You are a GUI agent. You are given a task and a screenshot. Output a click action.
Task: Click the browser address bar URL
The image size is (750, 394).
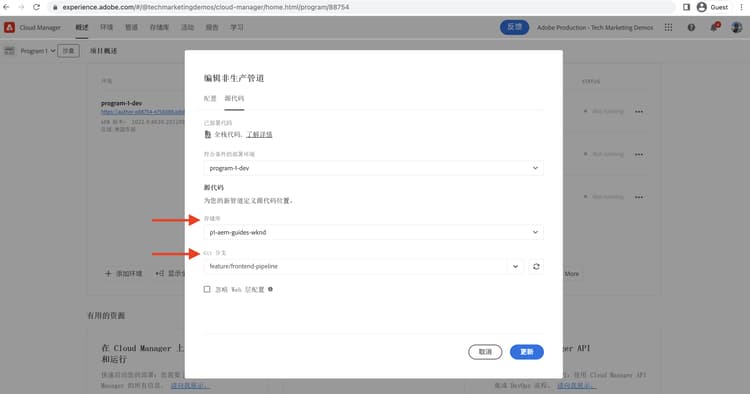pyautogui.click(x=206, y=7)
